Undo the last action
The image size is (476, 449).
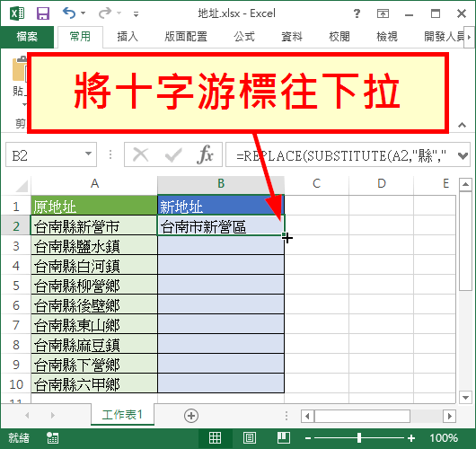click(x=69, y=13)
